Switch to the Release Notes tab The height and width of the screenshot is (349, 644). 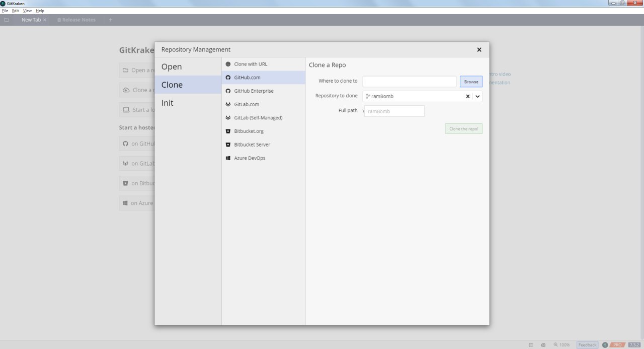click(x=76, y=20)
